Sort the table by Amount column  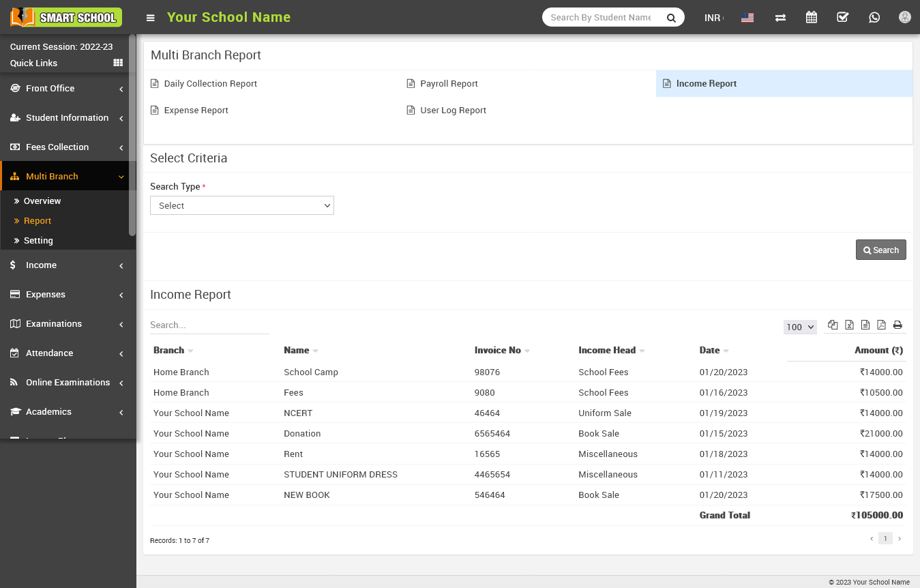[x=878, y=351]
